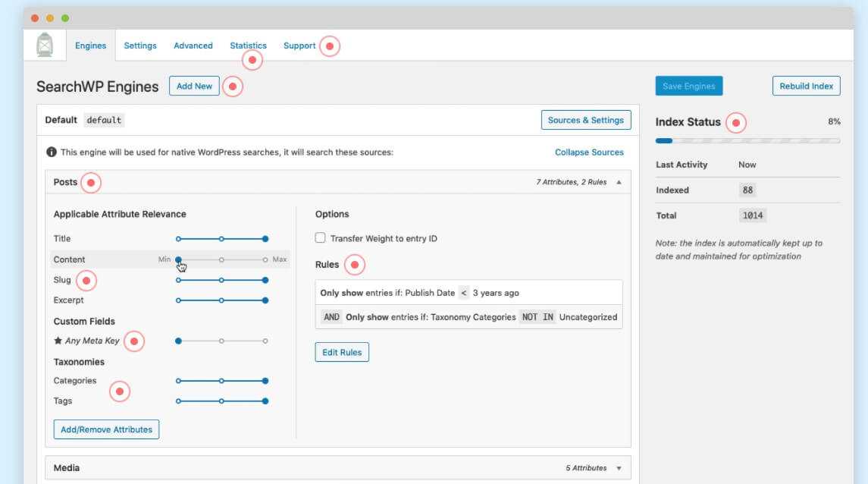The height and width of the screenshot is (484, 868).
Task: Click the red hotspot next to Add New
Action: pos(233,86)
